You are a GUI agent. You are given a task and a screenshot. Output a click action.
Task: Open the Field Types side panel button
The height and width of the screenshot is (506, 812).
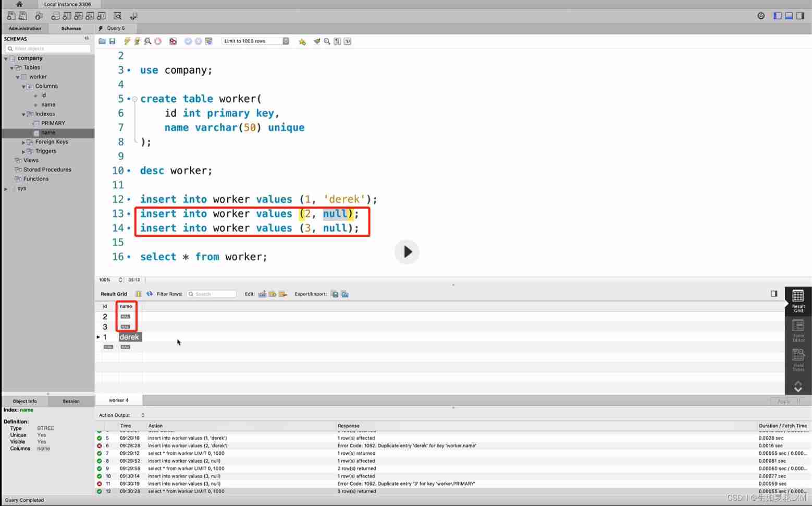click(x=798, y=360)
